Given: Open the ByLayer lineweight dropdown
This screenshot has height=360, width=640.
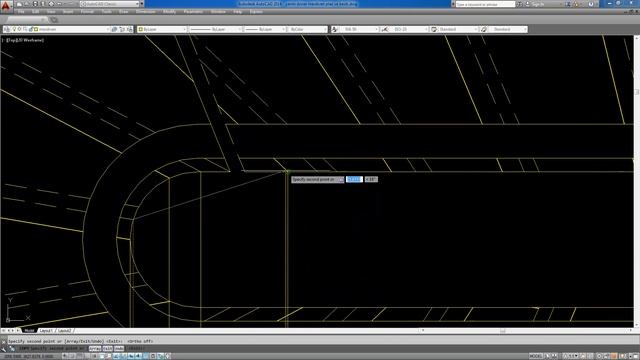Looking at the screenshot, I should point(265,29).
